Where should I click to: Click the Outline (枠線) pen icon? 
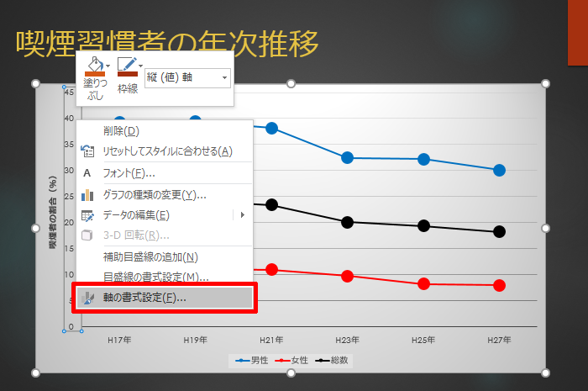128,66
